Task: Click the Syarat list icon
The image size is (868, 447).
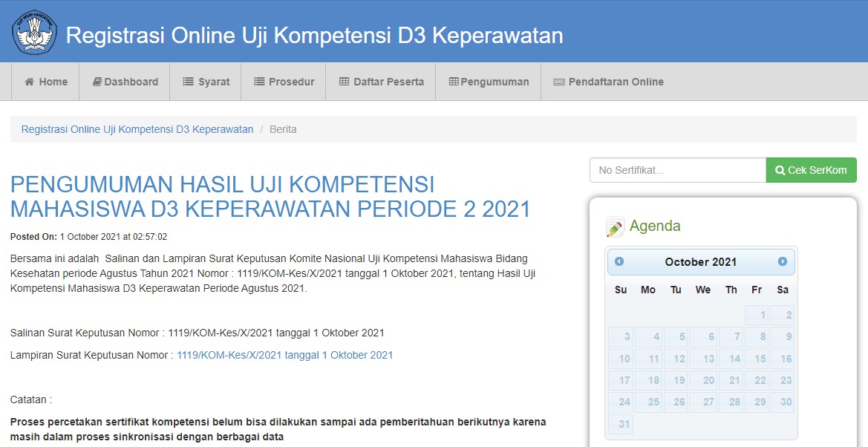Action: (188, 82)
